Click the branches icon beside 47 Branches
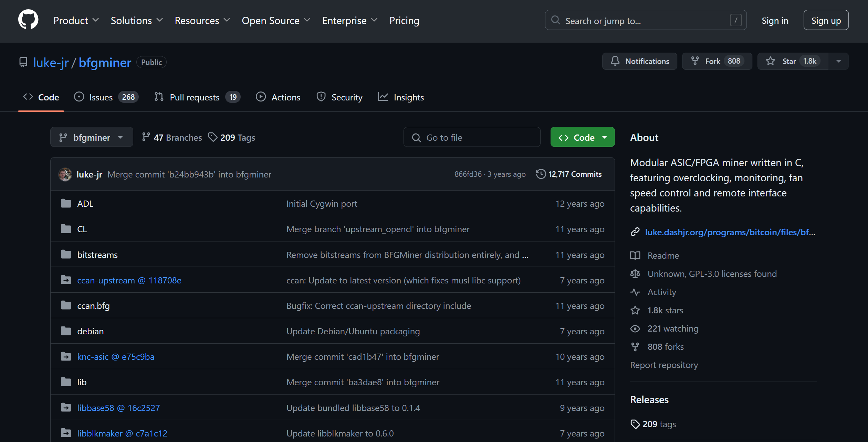This screenshot has width=868, height=442. [x=146, y=137]
